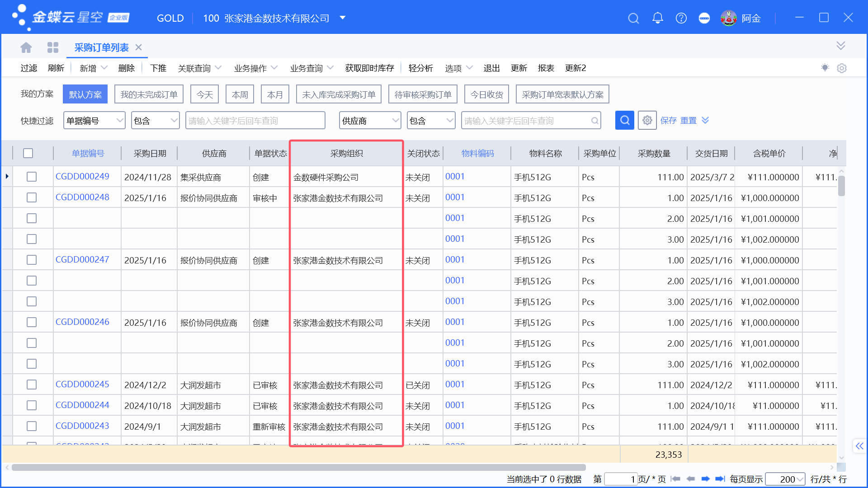Check the row for CGDD000247
The height and width of the screenshot is (488, 868).
(32, 260)
